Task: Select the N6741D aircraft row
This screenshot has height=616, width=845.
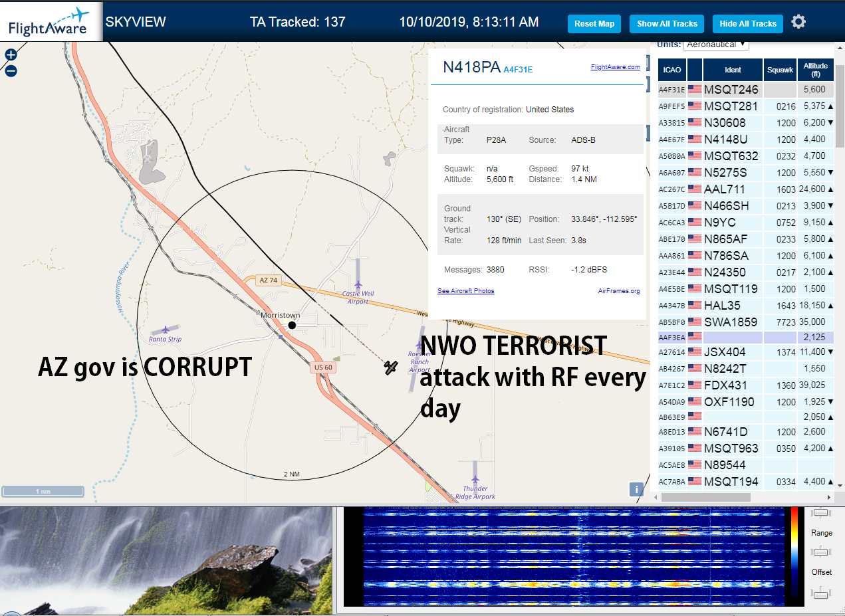Action: [x=746, y=431]
